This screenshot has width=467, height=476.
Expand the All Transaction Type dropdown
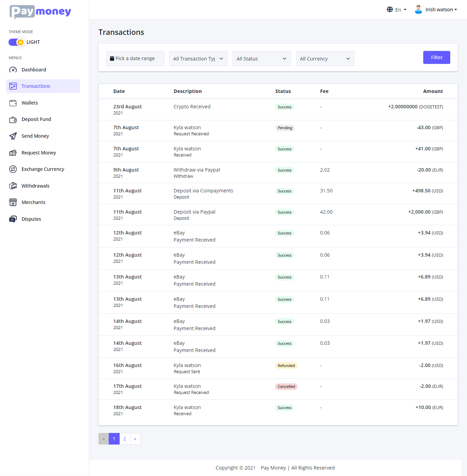pyautogui.click(x=198, y=59)
